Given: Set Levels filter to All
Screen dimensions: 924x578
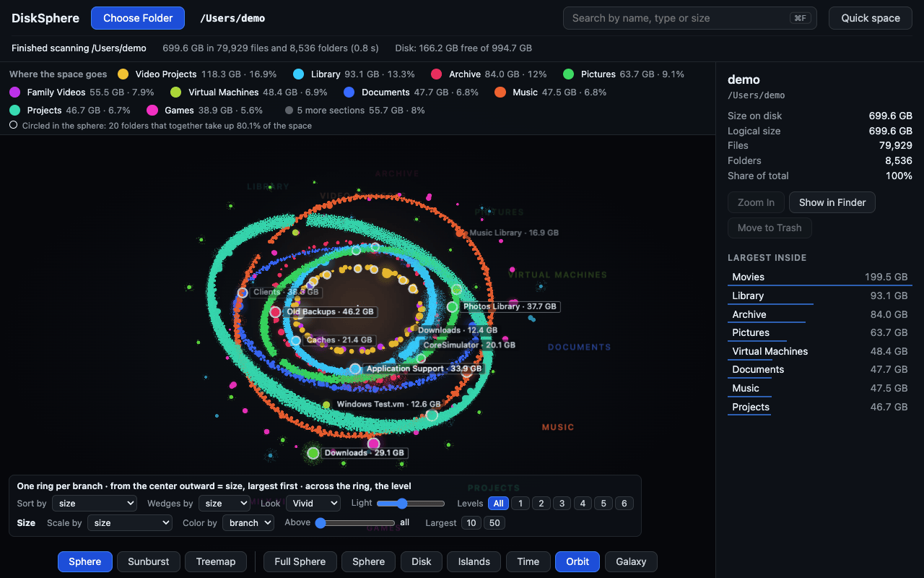Looking at the screenshot, I should click(498, 504).
